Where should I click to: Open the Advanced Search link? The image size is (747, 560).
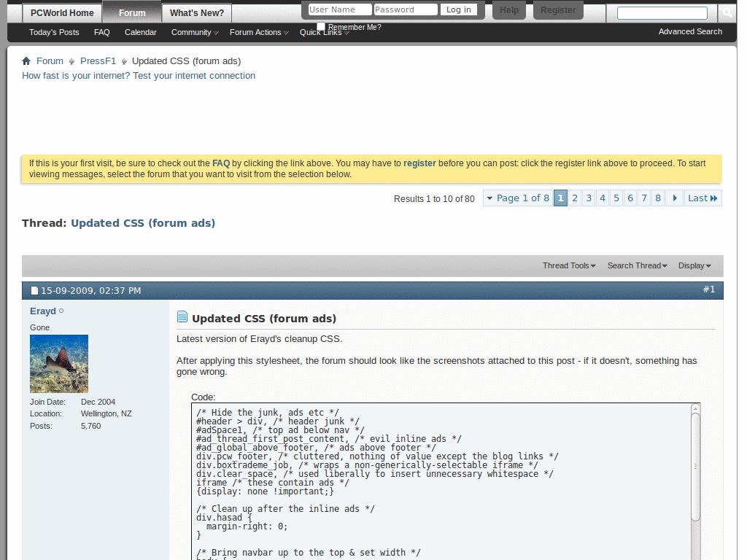tap(689, 31)
